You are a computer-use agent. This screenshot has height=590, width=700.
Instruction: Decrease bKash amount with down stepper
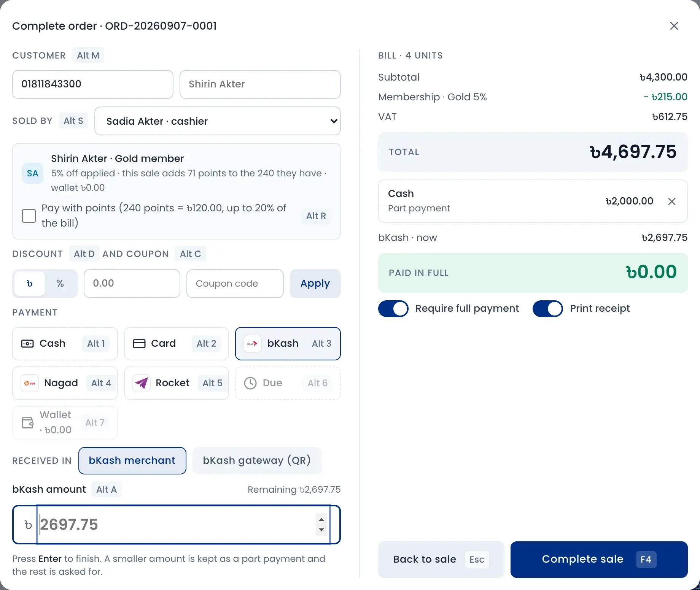[x=321, y=530]
